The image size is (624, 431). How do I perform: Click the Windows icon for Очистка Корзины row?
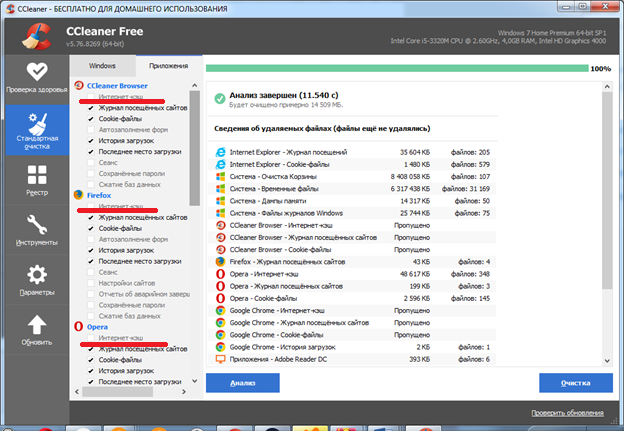pyautogui.click(x=220, y=176)
